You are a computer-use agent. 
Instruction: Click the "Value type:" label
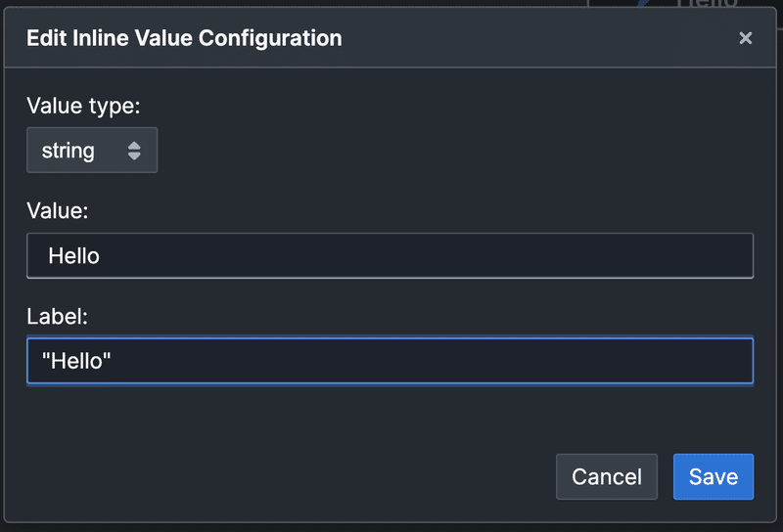83,106
